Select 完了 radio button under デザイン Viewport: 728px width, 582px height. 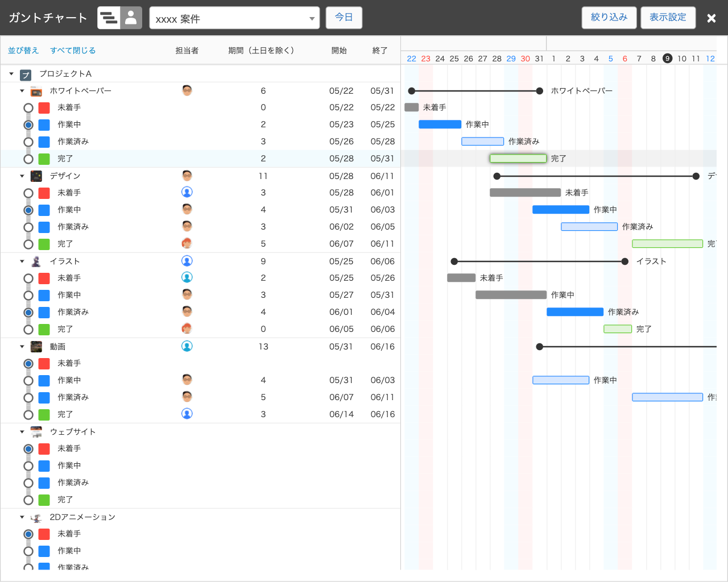click(28, 244)
